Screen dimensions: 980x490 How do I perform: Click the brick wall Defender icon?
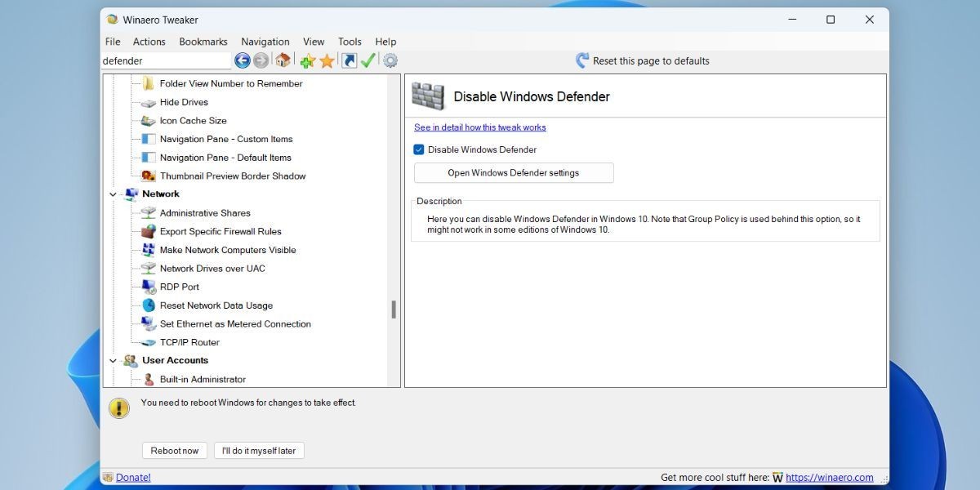click(428, 96)
